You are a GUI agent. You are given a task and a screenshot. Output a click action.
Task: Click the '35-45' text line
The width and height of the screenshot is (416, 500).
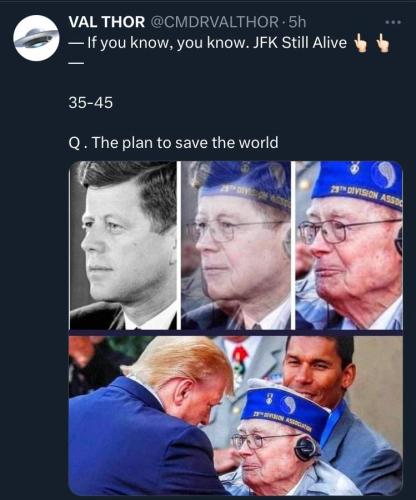[91, 102]
